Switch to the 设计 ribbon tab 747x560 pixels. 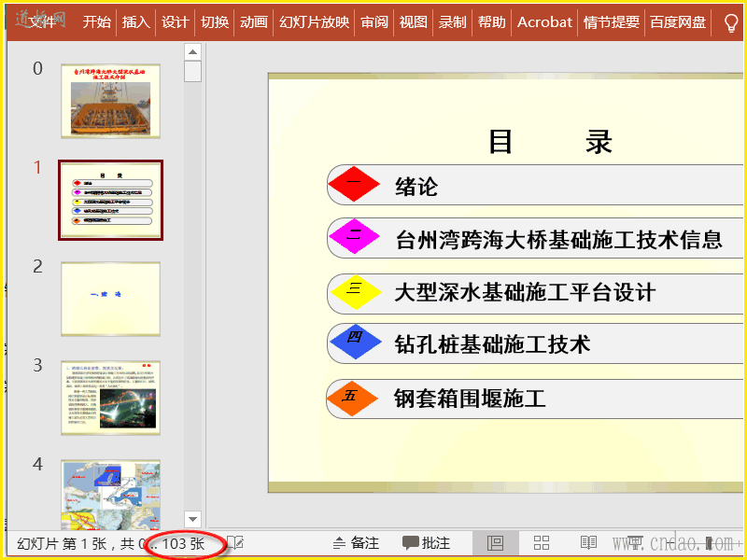(x=176, y=21)
